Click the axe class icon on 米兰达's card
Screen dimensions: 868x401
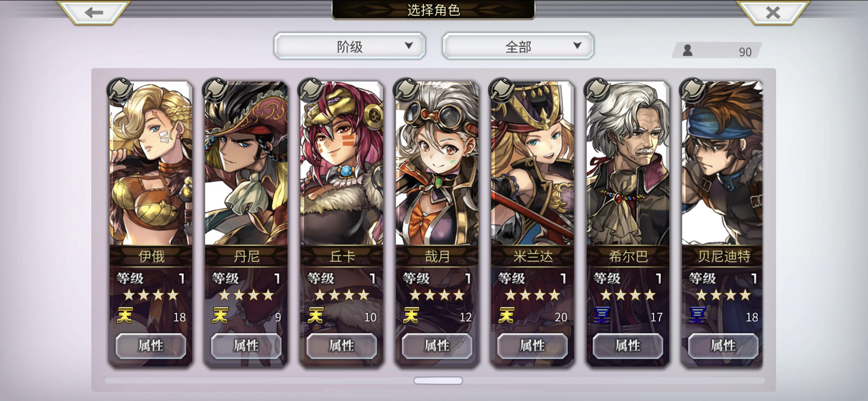501,90
